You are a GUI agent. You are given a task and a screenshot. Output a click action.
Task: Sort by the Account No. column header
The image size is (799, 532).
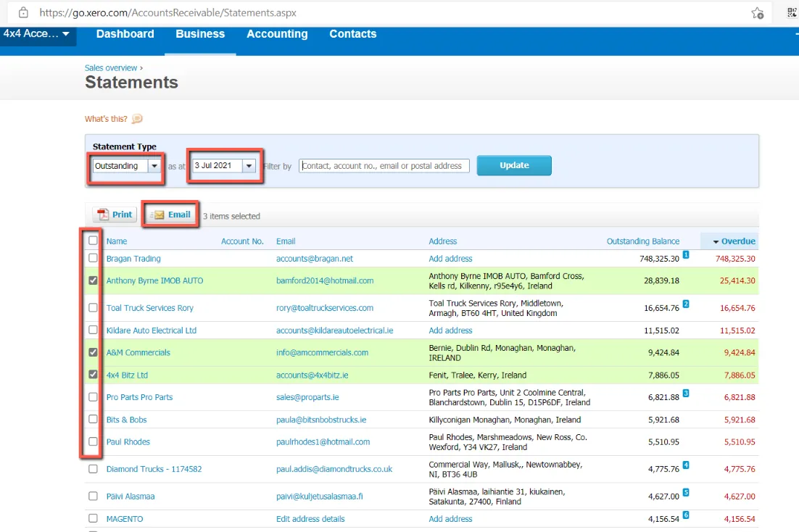(242, 241)
